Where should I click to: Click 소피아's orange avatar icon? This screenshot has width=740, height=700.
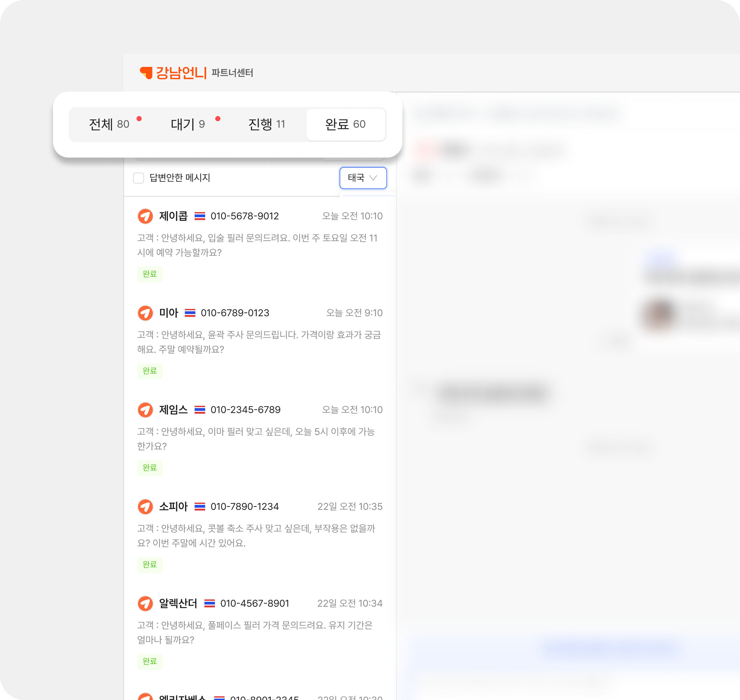[145, 506]
